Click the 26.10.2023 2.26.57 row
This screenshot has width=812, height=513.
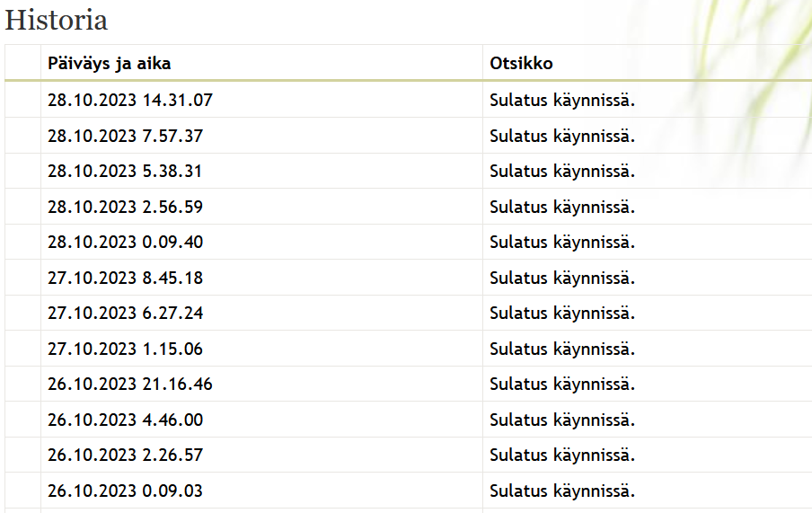click(125, 455)
